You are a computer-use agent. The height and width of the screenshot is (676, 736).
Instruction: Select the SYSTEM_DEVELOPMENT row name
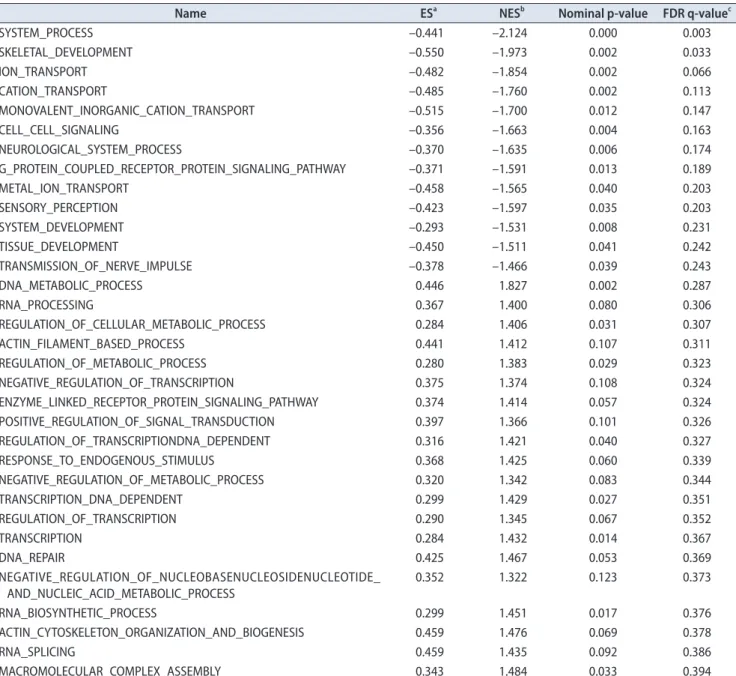click(62, 227)
